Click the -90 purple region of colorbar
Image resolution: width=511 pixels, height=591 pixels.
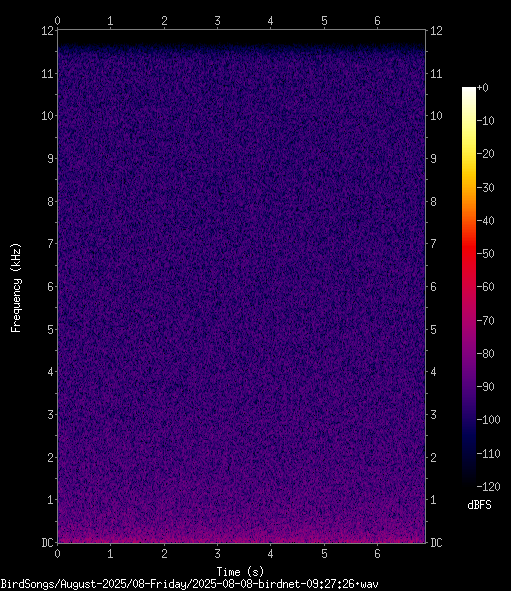(469, 386)
